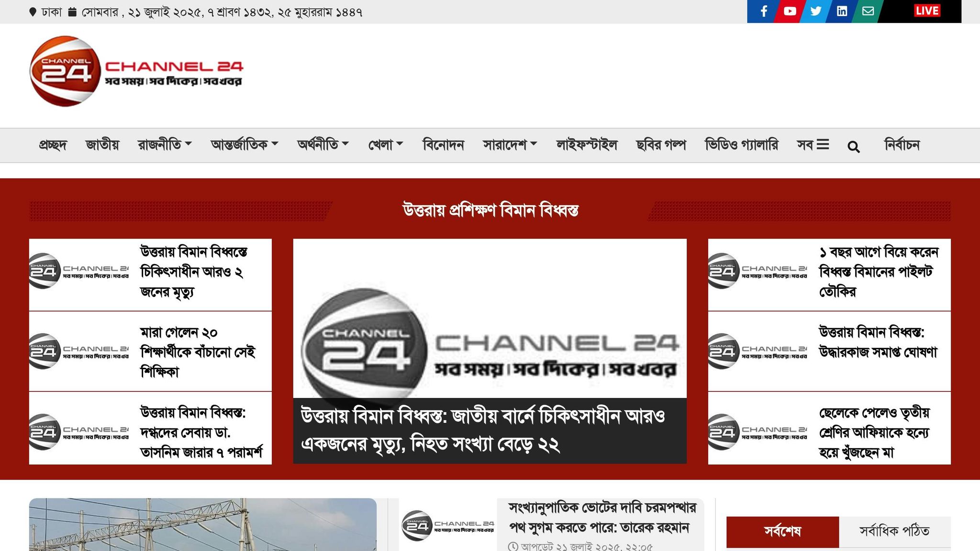Expand the আন্তর্জাতিক dropdown
Viewport: 980px width, 551px height.
(x=245, y=144)
